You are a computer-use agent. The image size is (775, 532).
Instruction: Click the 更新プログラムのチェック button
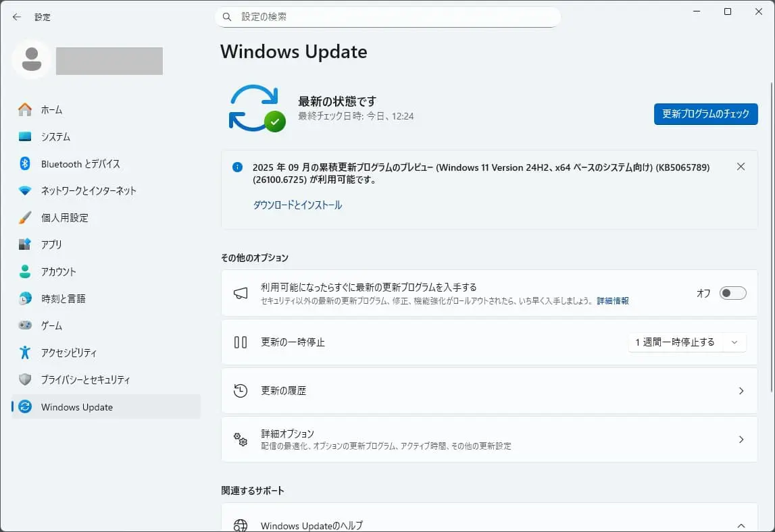[705, 114]
